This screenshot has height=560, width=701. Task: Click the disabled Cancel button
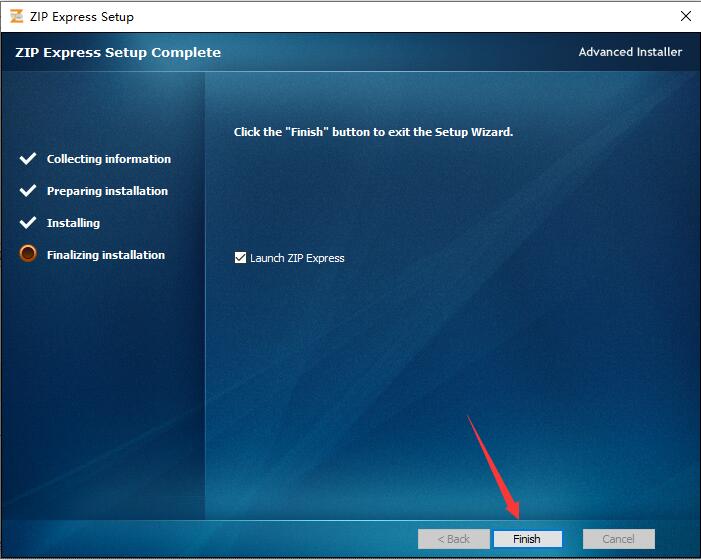(619, 539)
